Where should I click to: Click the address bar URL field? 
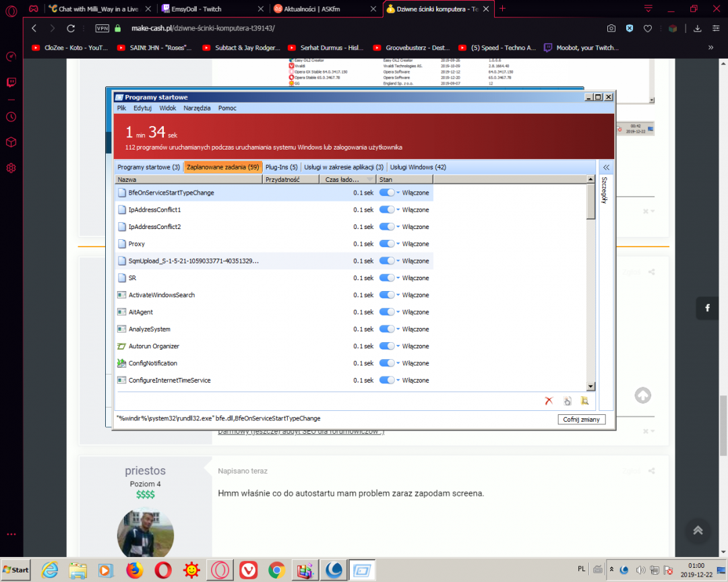[x=337, y=28]
